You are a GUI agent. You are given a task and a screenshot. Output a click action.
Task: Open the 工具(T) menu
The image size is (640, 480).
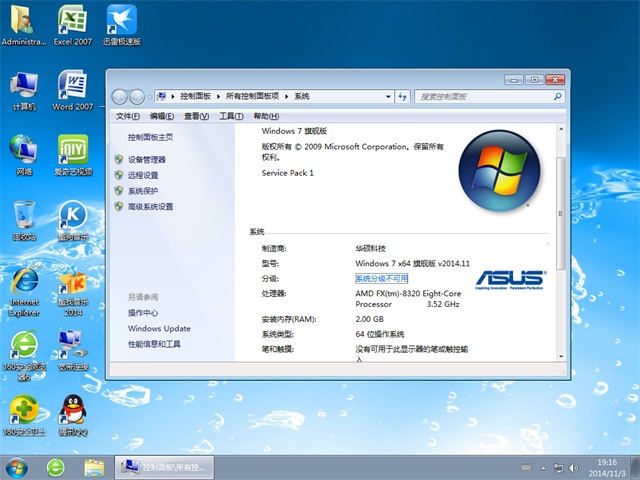[x=231, y=116]
